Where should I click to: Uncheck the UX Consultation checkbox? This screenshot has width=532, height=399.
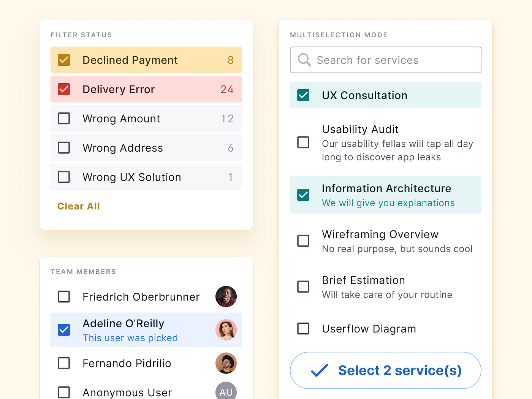303,95
